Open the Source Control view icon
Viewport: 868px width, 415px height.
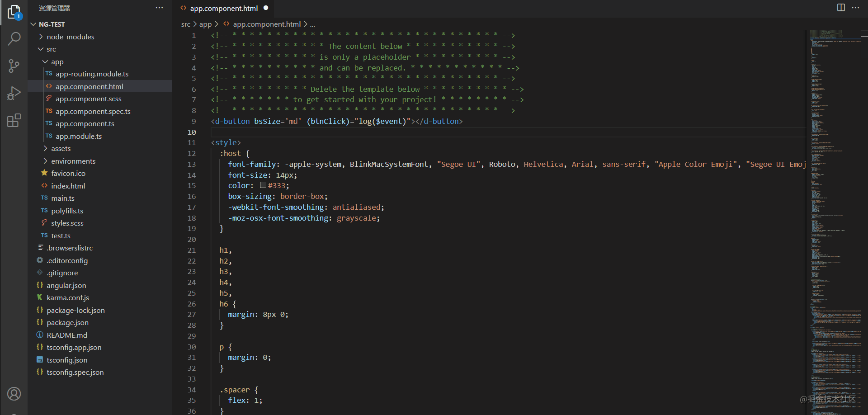[14, 66]
